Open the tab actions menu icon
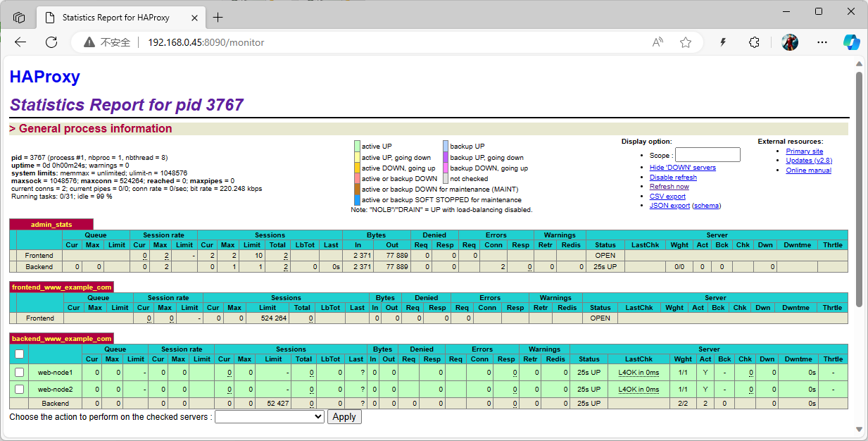 click(x=19, y=18)
